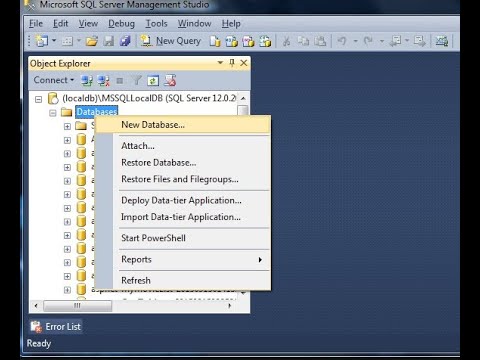480x360 pixels.
Task: Select the Databases tree node
Action: click(x=97, y=112)
